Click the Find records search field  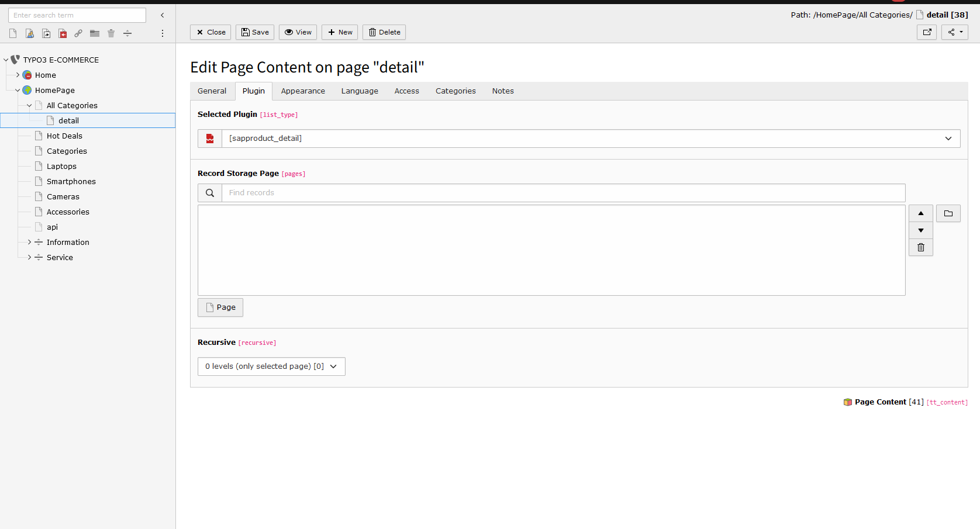click(x=563, y=193)
